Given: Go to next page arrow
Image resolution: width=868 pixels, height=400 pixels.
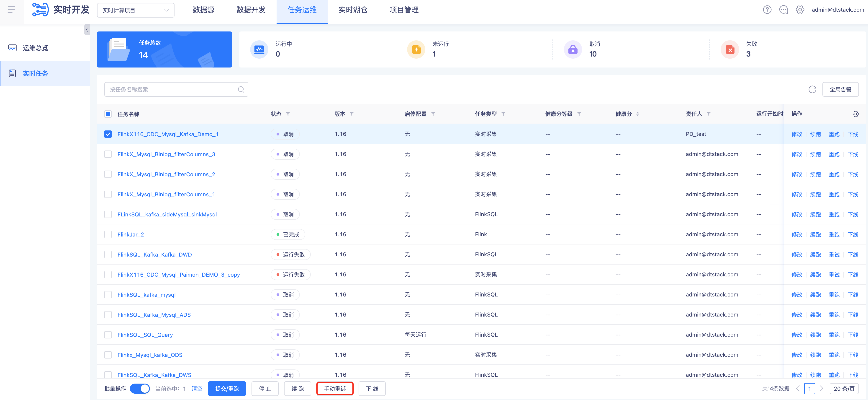Looking at the screenshot, I should pos(822,389).
